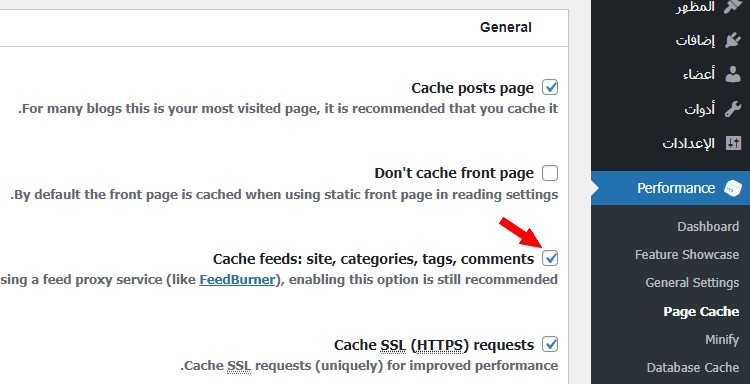Click the Performance cube icon
The height and width of the screenshot is (384, 750).
tap(733, 188)
